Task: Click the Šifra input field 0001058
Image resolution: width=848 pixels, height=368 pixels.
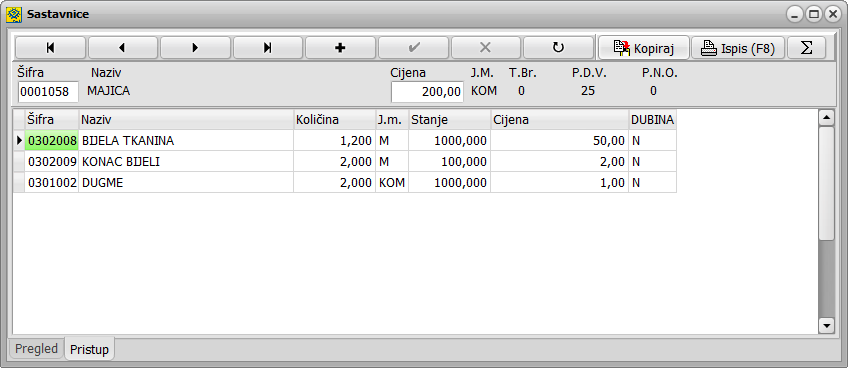Action: [48, 92]
